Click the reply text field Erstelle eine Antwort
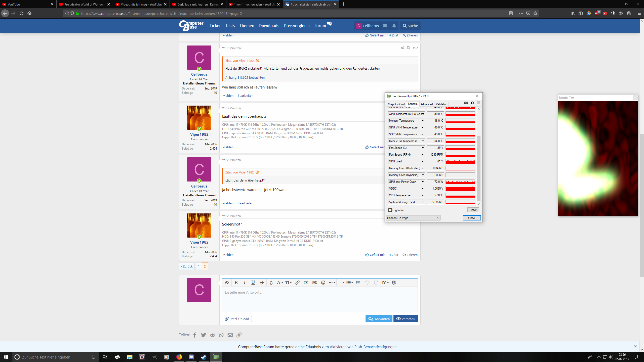Viewport: 644px width, 362px height. pos(319,299)
